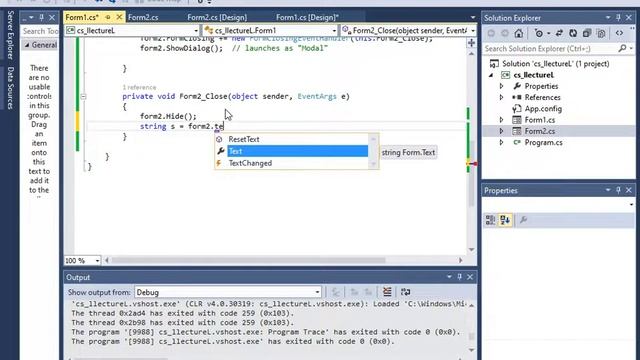Close the Form1.cs tab
Image resolution: width=640 pixels, height=360 pixels.
[119, 17]
